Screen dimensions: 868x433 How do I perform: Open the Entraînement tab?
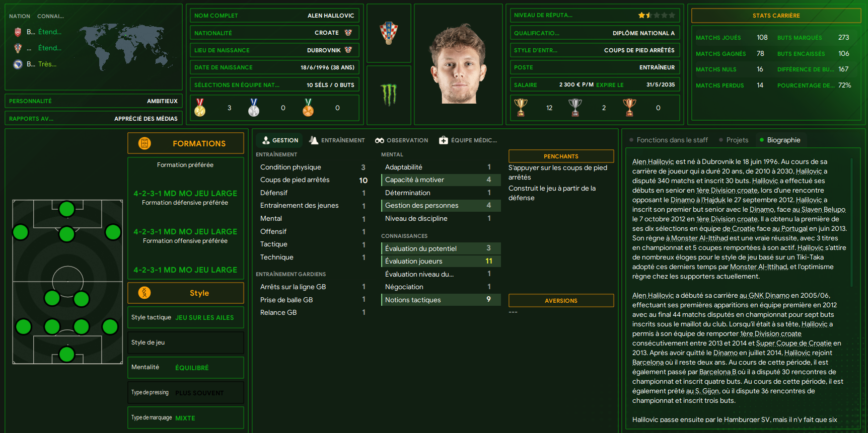[x=337, y=140]
